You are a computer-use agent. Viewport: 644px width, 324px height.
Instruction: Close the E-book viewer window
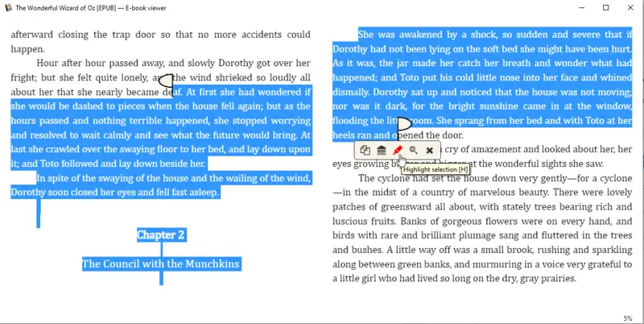[x=630, y=8]
